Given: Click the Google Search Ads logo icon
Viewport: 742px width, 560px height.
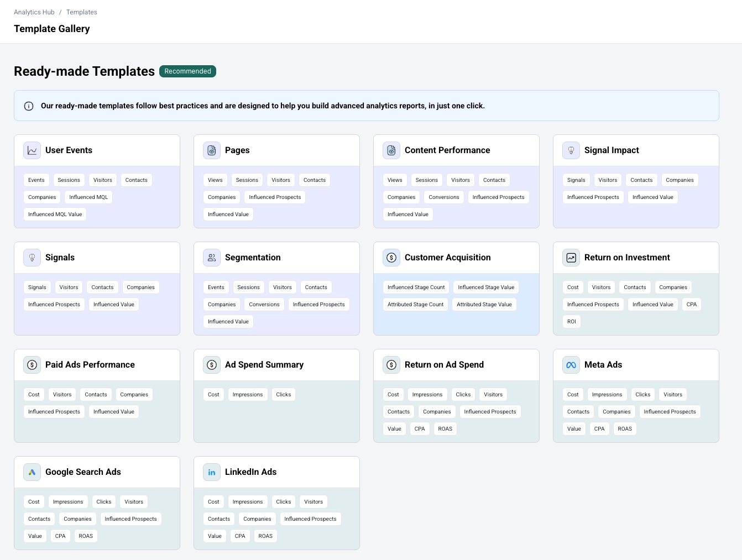Looking at the screenshot, I should coord(32,472).
